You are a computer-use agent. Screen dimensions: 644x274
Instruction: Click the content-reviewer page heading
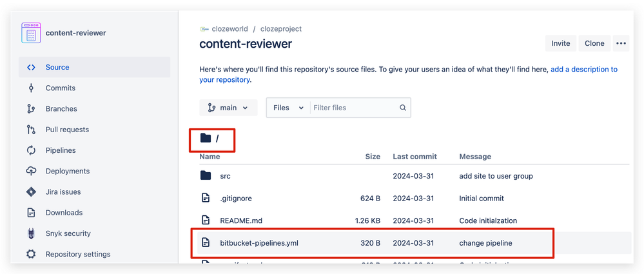pos(246,44)
